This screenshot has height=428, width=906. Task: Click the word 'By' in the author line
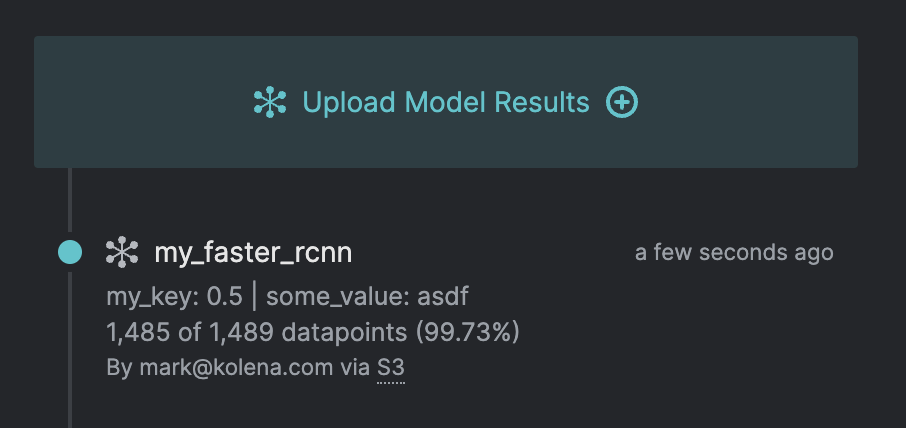[x=118, y=367]
